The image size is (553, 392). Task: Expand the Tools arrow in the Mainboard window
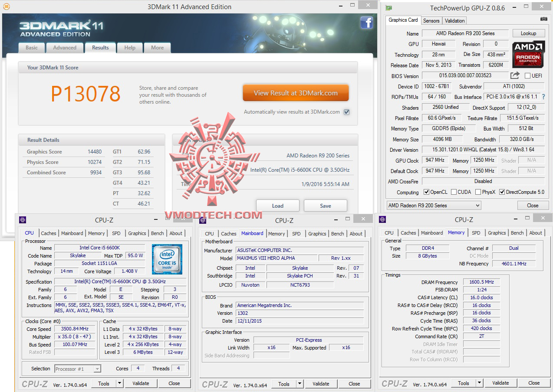click(x=300, y=384)
